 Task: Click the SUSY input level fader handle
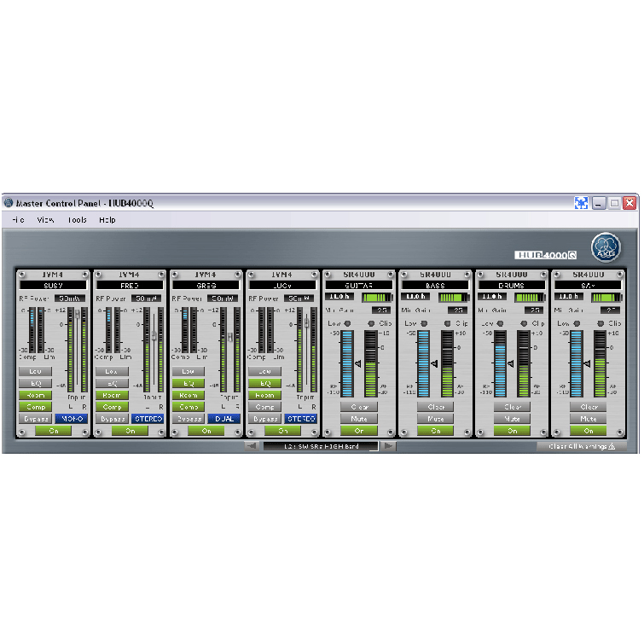pyautogui.click(x=78, y=314)
